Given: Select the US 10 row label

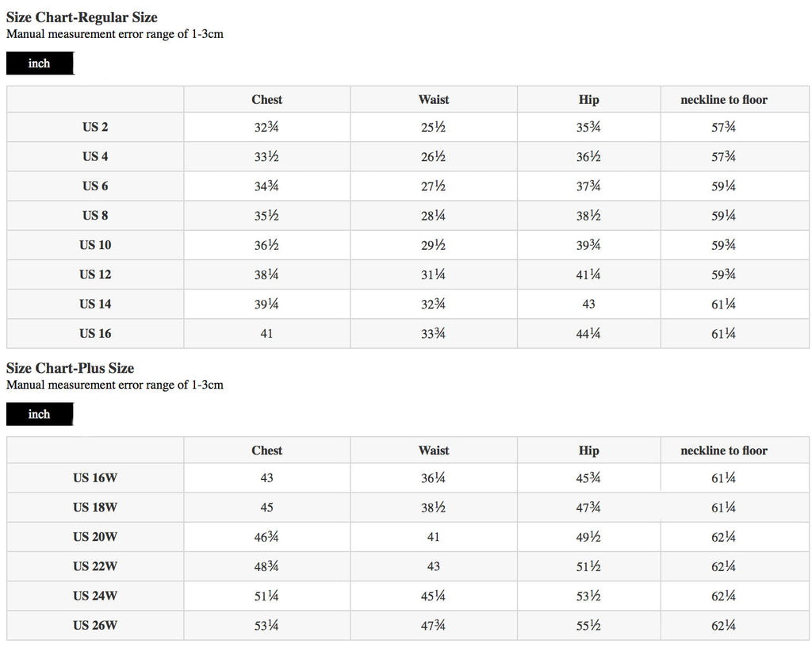Looking at the screenshot, I should coord(95,245).
